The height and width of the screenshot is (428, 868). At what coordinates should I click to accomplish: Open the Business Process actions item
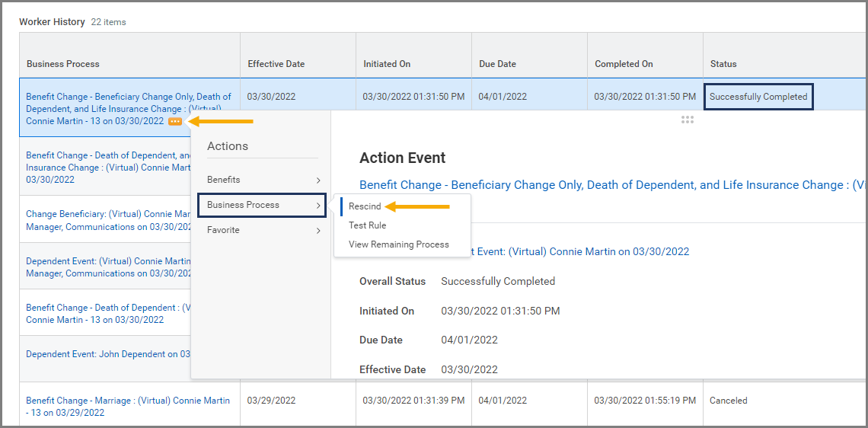[244, 205]
